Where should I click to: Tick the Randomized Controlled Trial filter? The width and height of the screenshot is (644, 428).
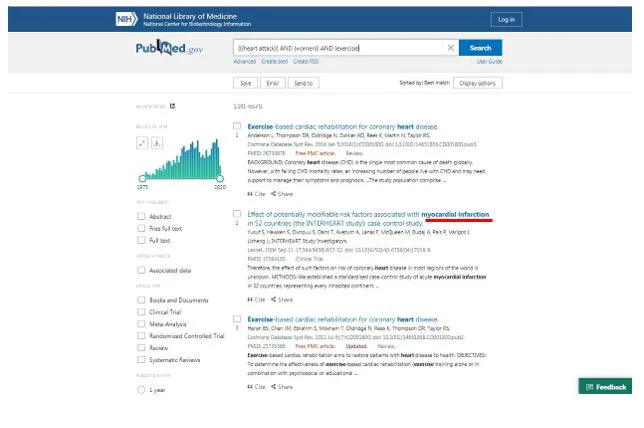[x=141, y=336]
